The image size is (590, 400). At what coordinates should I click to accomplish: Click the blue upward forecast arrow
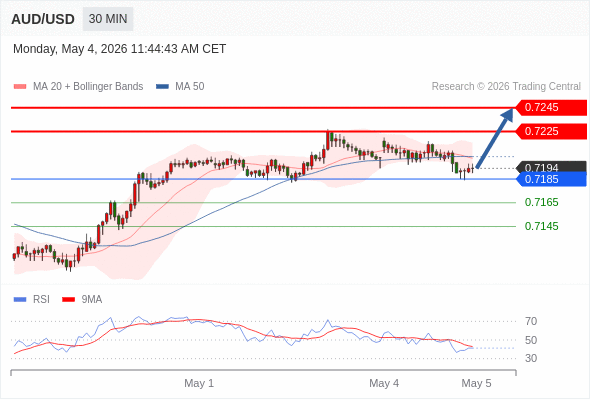pyautogui.click(x=495, y=138)
